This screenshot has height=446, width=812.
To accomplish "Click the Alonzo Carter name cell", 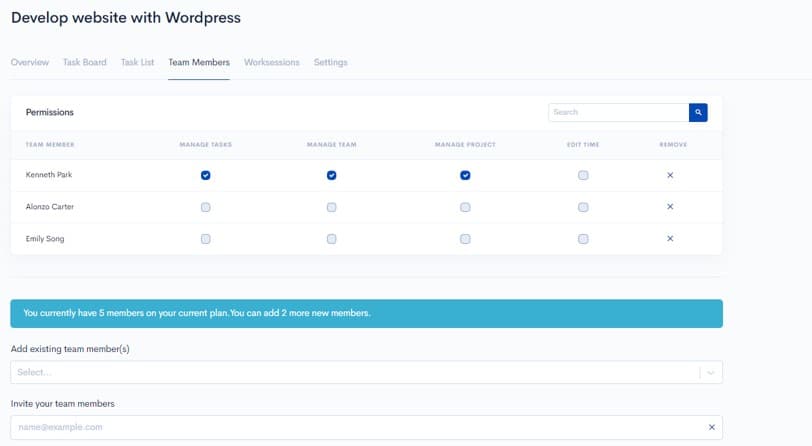I will (x=50, y=207).
